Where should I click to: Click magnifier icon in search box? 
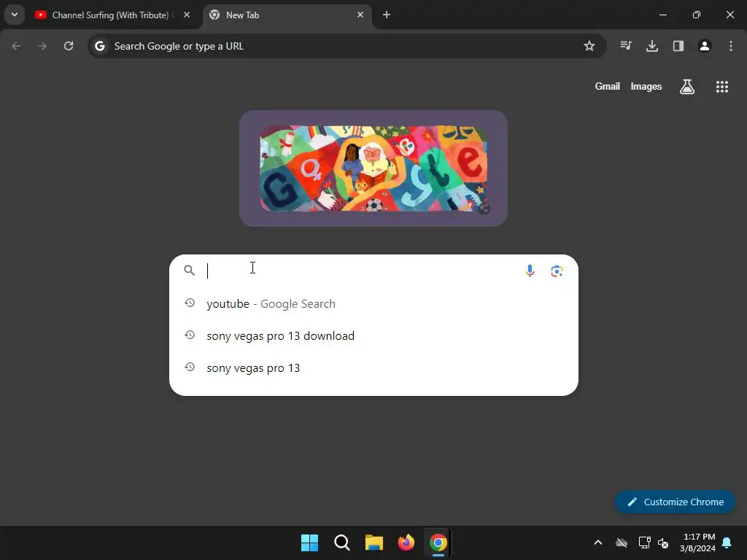coord(189,271)
